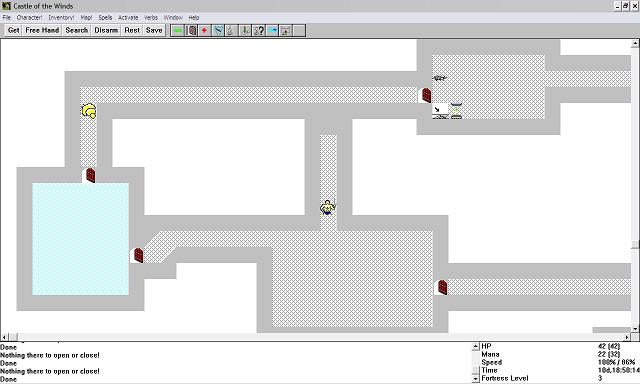Click the yellow helmet item on the map

point(89,111)
